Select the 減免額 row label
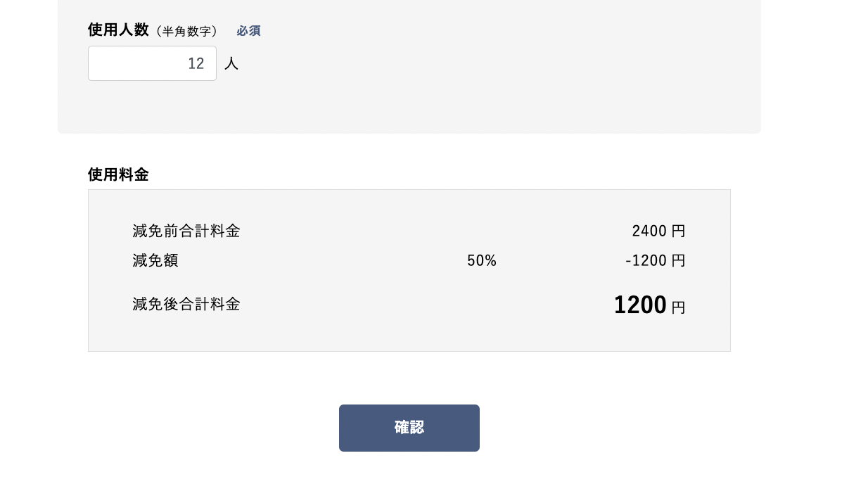 pyautogui.click(x=155, y=260)
